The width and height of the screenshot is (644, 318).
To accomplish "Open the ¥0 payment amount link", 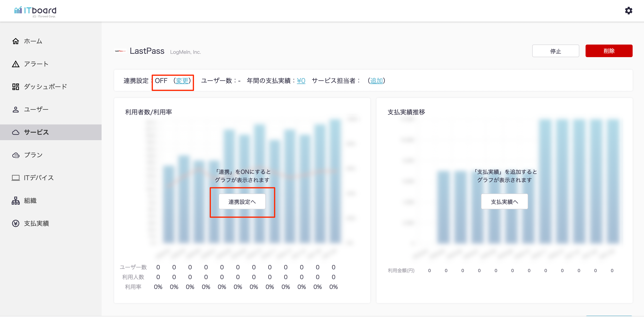I will 301,81.
